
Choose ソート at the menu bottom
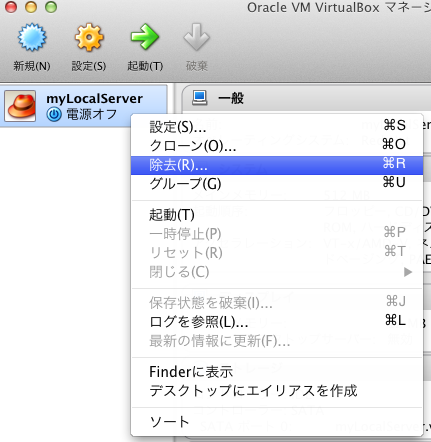point(277,422)
